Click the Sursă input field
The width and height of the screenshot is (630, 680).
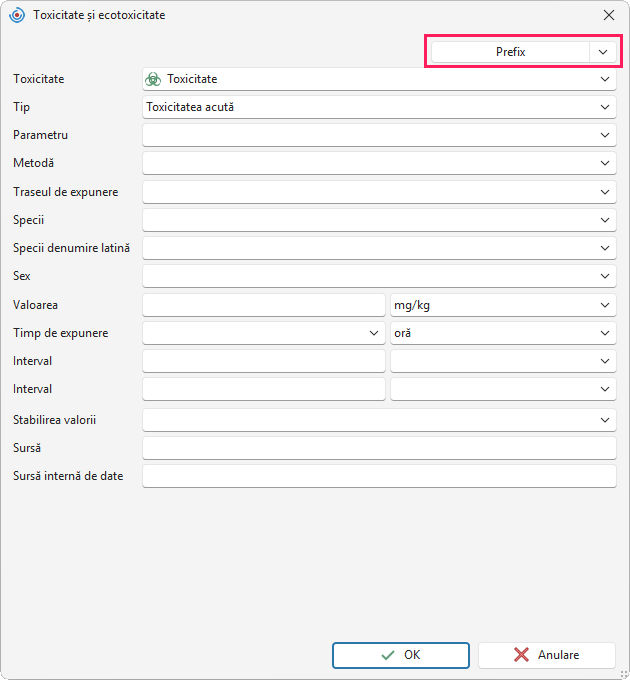[379, 448]
